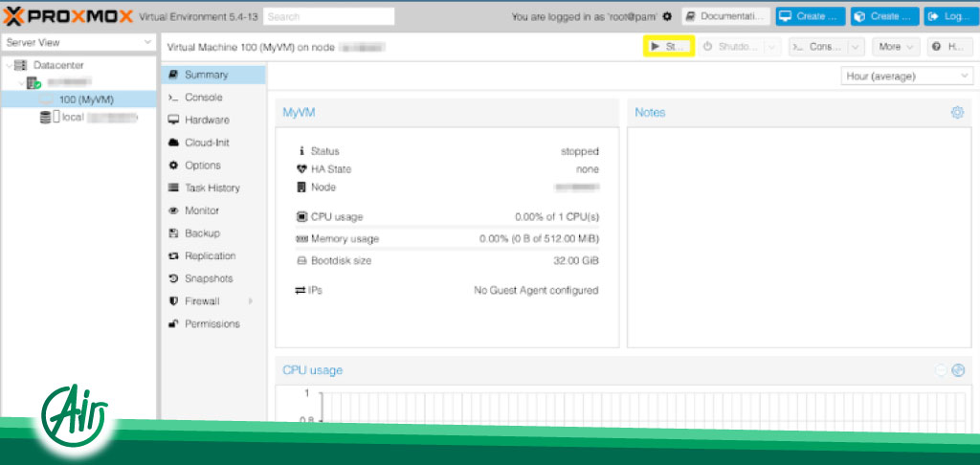The height and width of the screenshot is (465, 980).
Task: Open the Replication tab
Action: tap(213, 255)
